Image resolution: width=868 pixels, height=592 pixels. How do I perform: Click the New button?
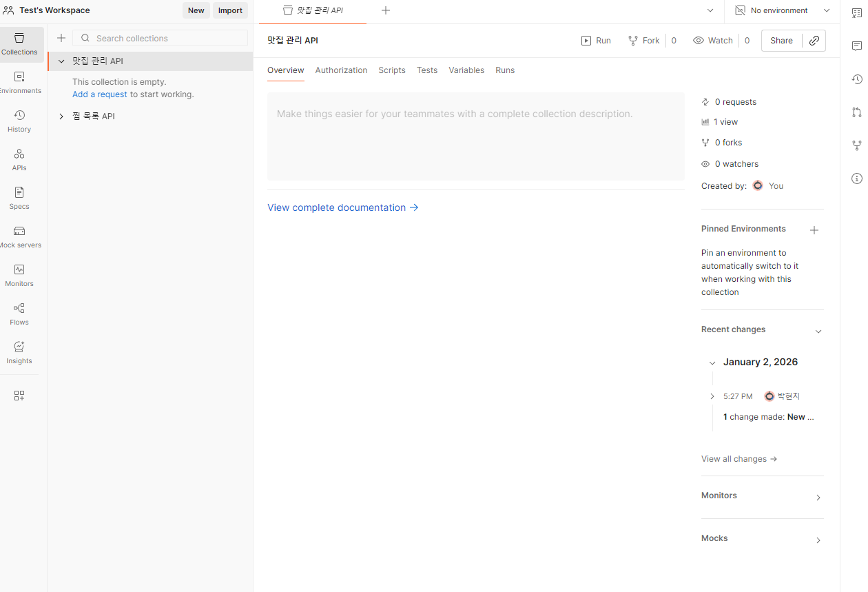tap(196, 10)
